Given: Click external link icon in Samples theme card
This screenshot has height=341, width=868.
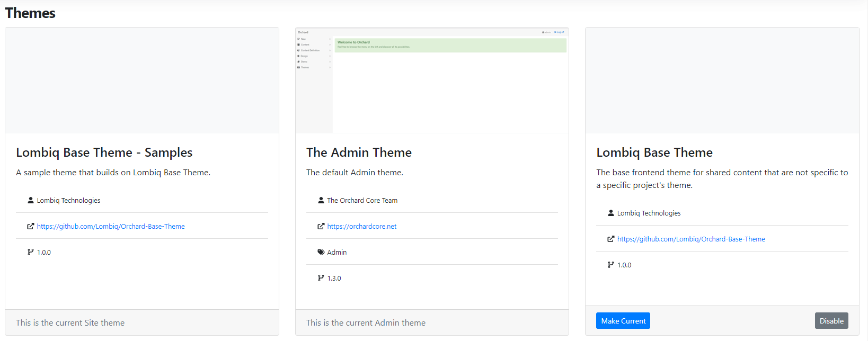Looking at the screenshot, I should [31, 226].
